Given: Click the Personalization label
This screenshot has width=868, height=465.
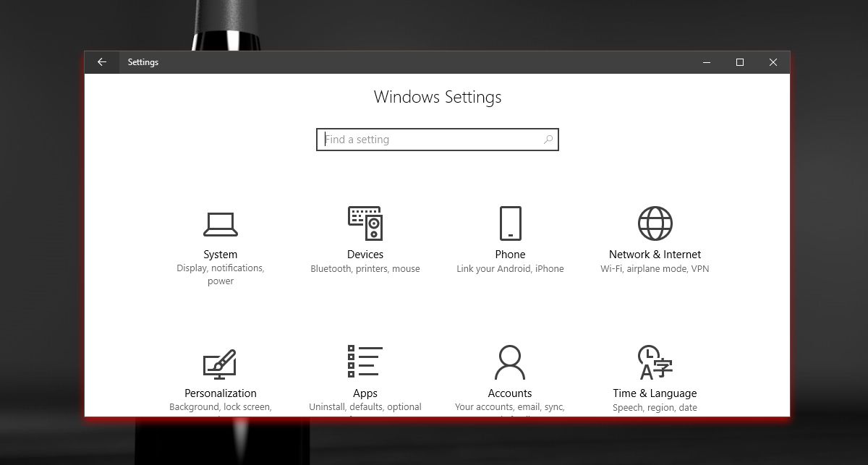Looking at the screenshot, I should click(x=221, y=393).
